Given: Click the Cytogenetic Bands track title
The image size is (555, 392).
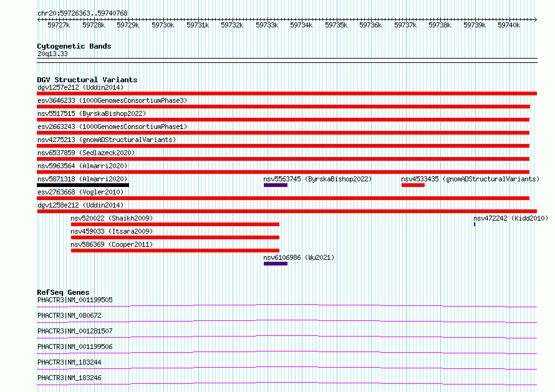Looking at the screenshot, I should coord(74,46).
